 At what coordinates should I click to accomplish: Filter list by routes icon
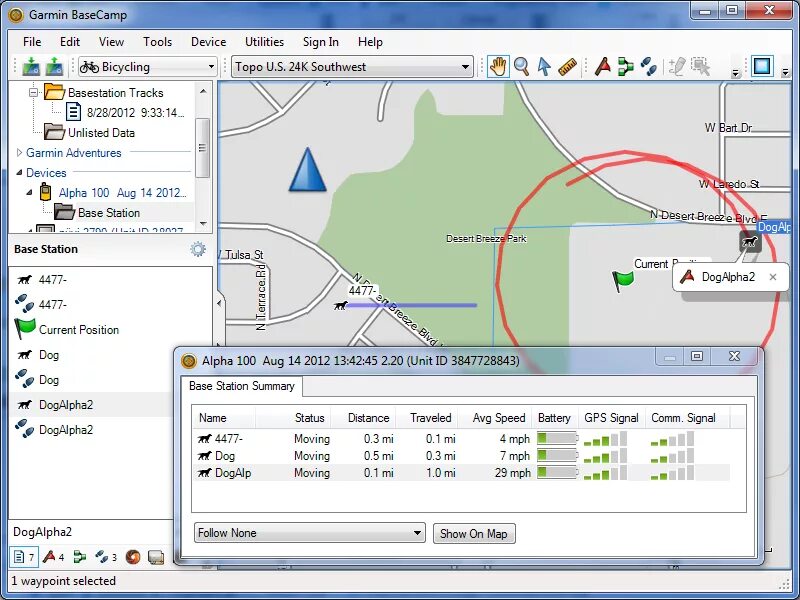[80, 557]
